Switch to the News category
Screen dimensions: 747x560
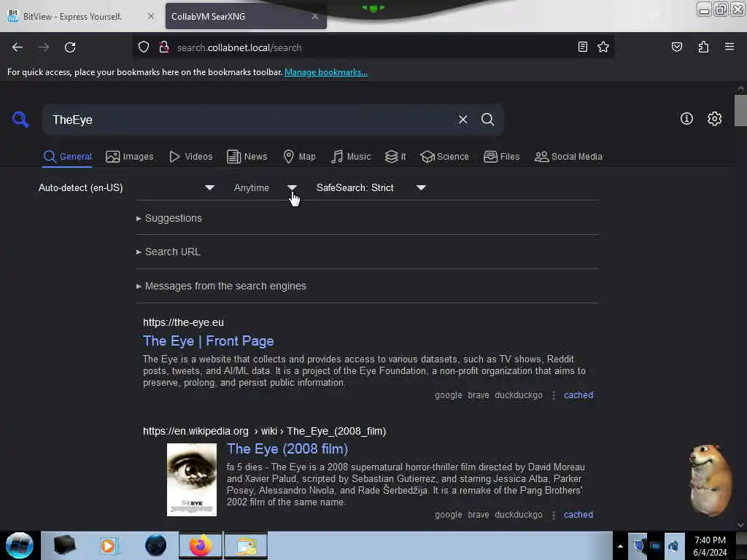coord(247,157)
